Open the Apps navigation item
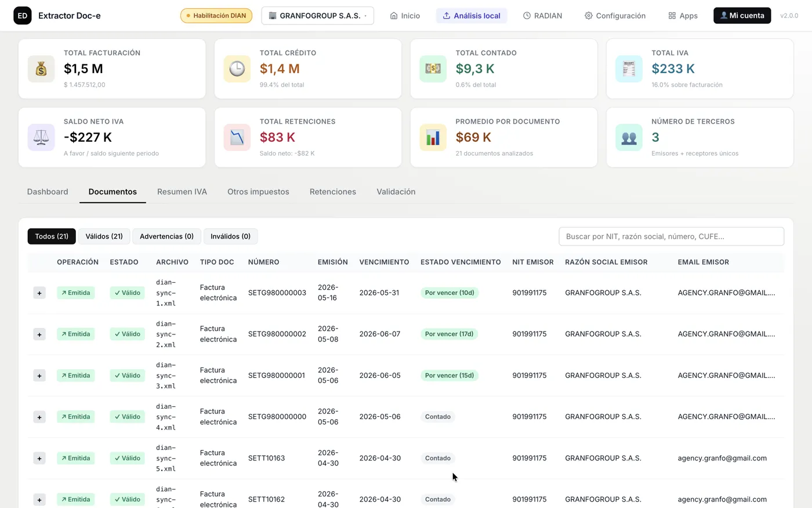 pyautogui.click(x=683, y=16)
